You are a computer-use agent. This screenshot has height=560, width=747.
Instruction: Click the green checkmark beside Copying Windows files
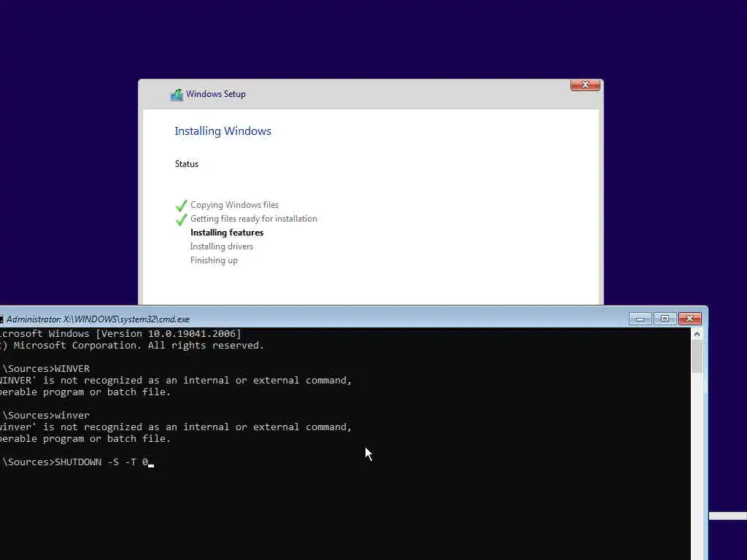pyautogui.click(x=182, y=206)
